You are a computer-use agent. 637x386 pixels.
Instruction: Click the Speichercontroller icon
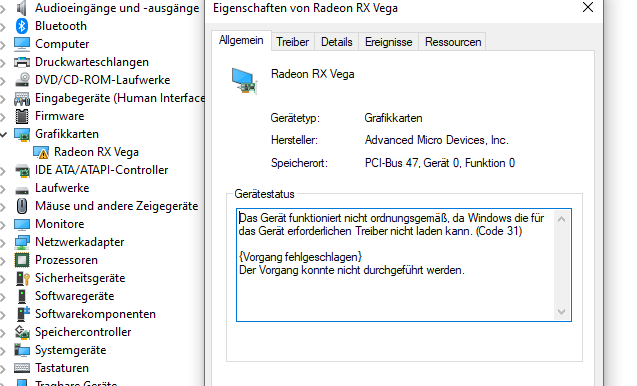22,332
